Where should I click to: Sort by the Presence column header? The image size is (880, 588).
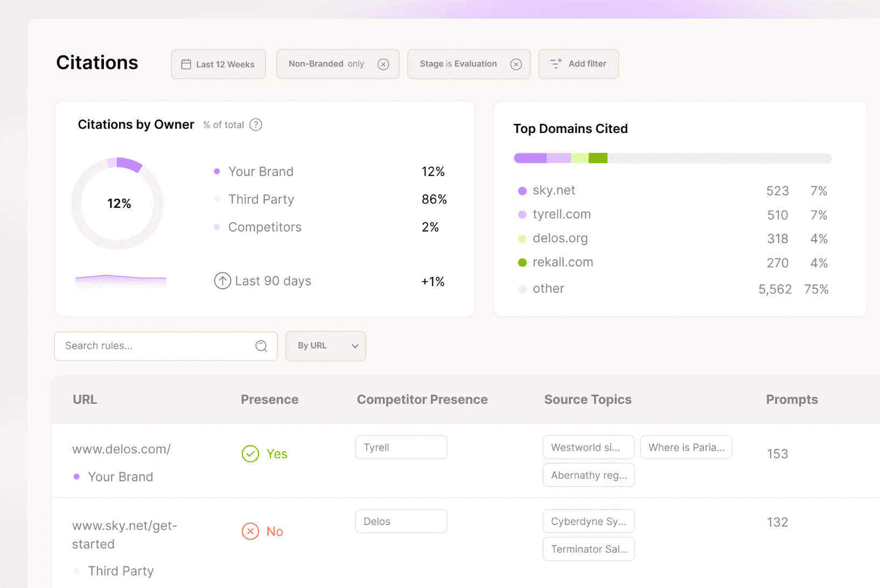pos(270,400)
